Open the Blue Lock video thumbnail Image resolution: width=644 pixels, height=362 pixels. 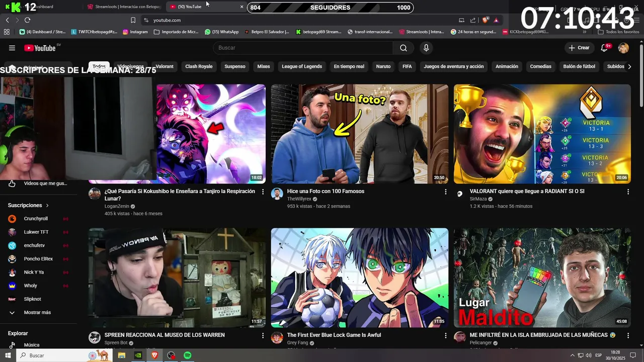[x=360, y=278]
